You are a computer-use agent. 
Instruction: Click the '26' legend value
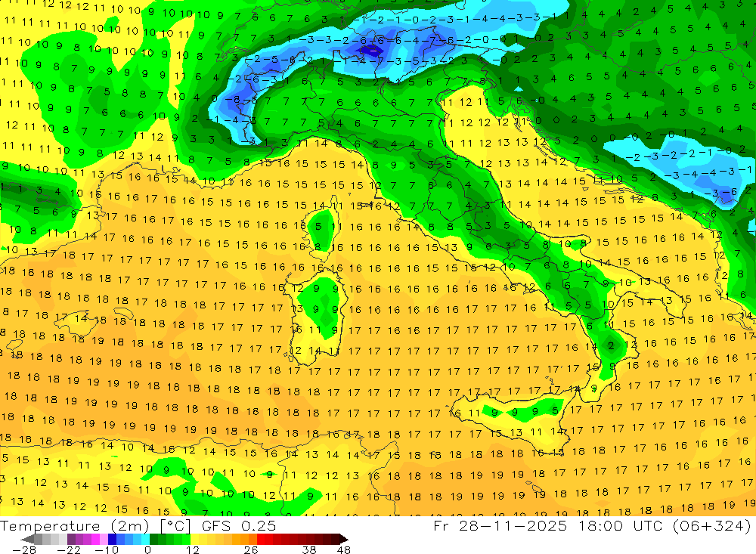point(250,550)
